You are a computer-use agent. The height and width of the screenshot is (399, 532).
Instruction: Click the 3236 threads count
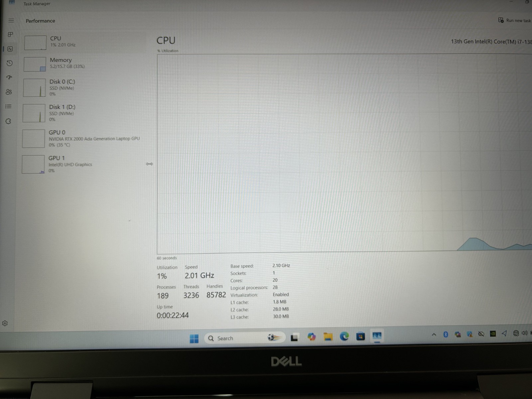191,295
